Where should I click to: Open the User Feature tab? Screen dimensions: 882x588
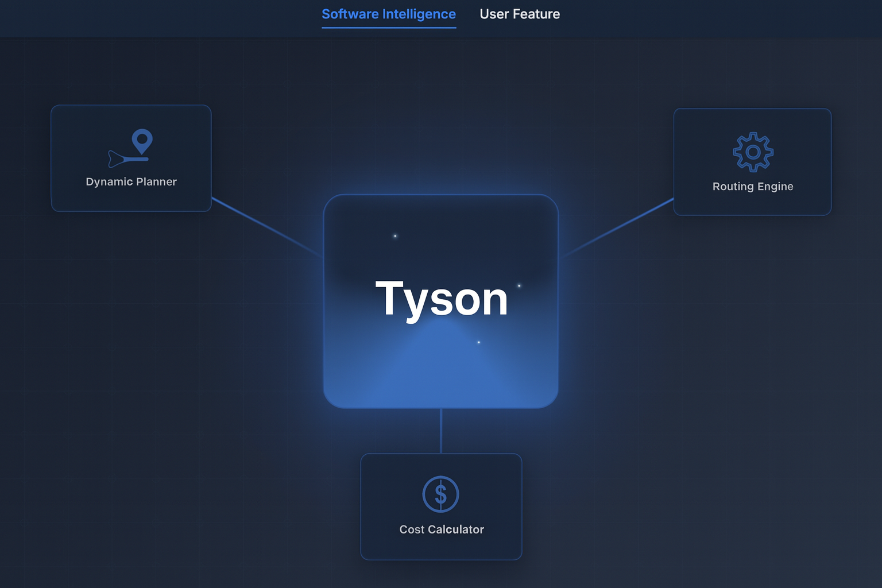(520, 14)
